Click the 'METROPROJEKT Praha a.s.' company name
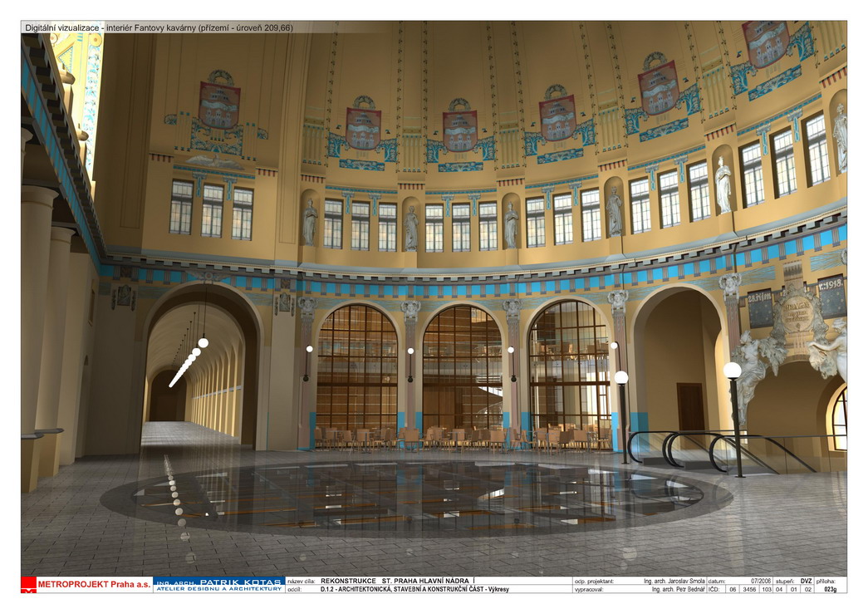 pos(94,584)
